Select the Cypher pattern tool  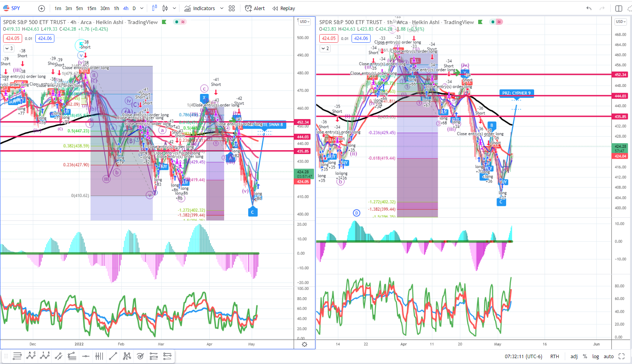pyautogui.click(x=127, y=356)
